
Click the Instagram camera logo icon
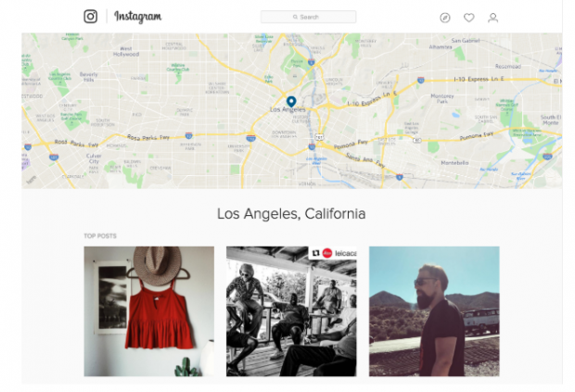coord(91,17)
